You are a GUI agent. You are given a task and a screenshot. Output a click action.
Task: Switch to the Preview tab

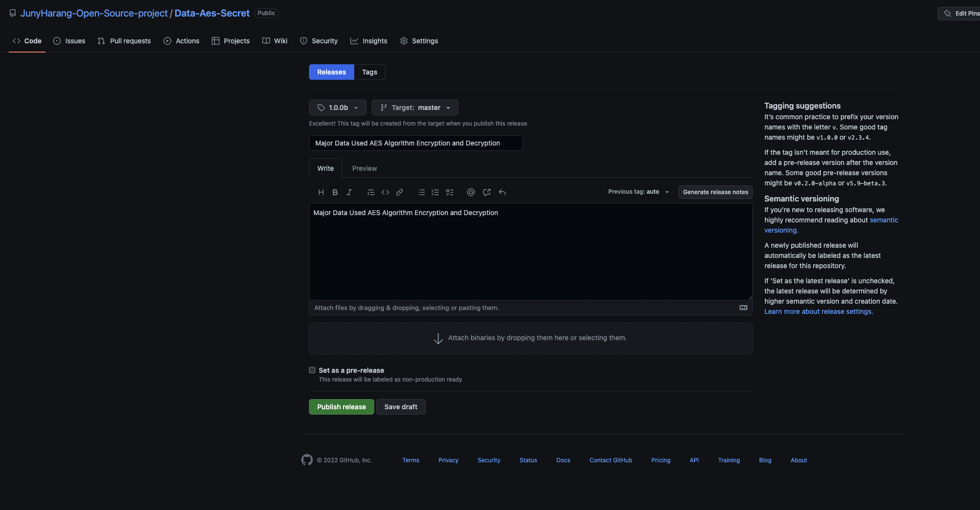[364, 168]
